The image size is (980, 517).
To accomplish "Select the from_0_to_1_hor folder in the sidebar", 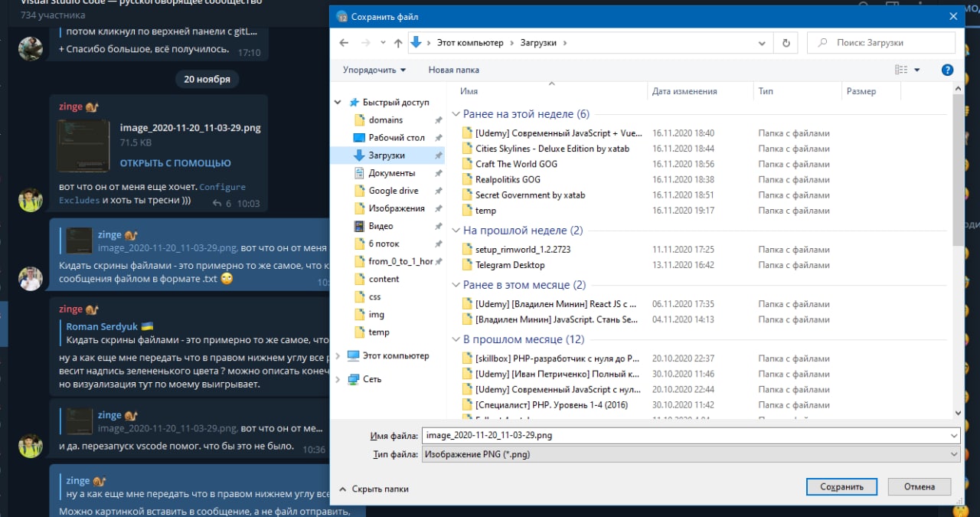I will 400,260.
